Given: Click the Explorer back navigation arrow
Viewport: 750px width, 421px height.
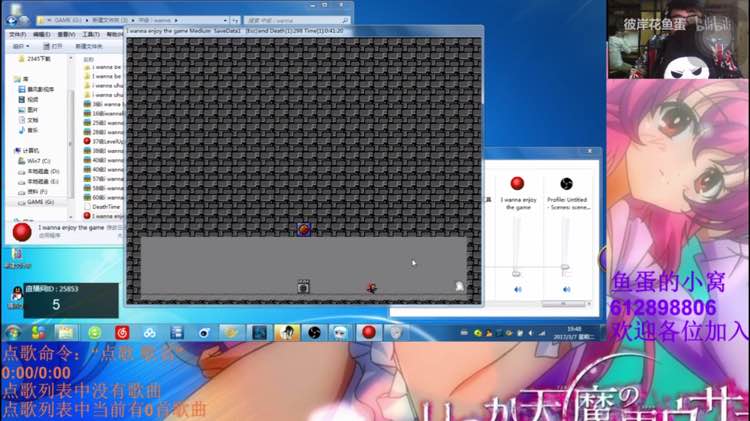Looking at the screenshot, I should point(11,21).
